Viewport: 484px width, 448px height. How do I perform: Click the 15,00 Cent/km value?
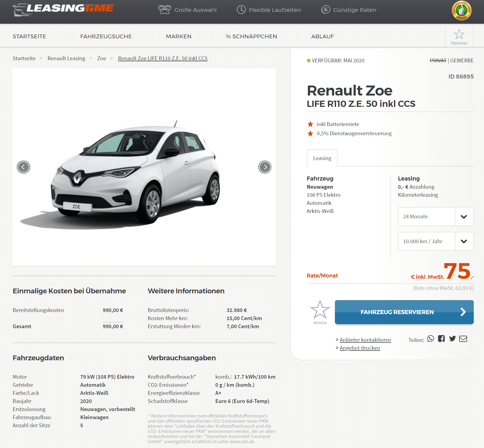coord(244,318)
